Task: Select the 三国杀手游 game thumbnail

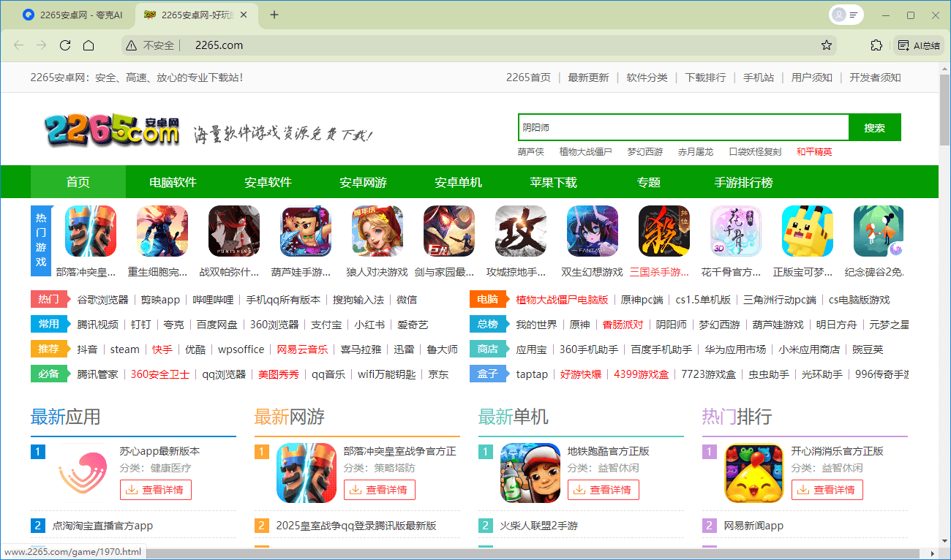Action: (664, 230)
